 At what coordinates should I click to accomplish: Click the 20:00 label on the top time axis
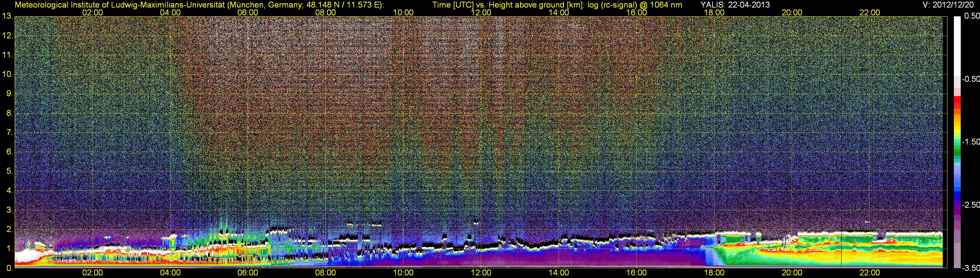click(x=792, y=12)
